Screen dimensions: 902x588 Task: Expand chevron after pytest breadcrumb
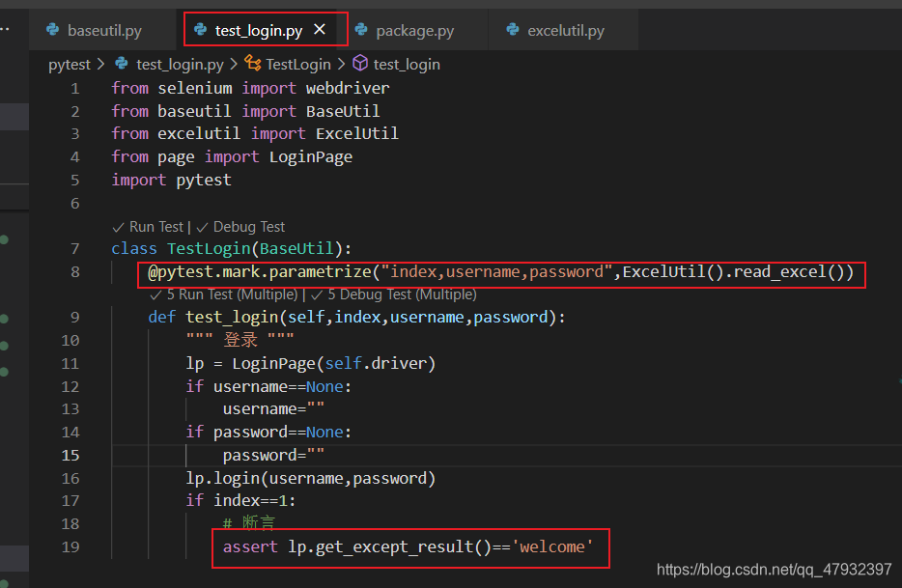100,64
